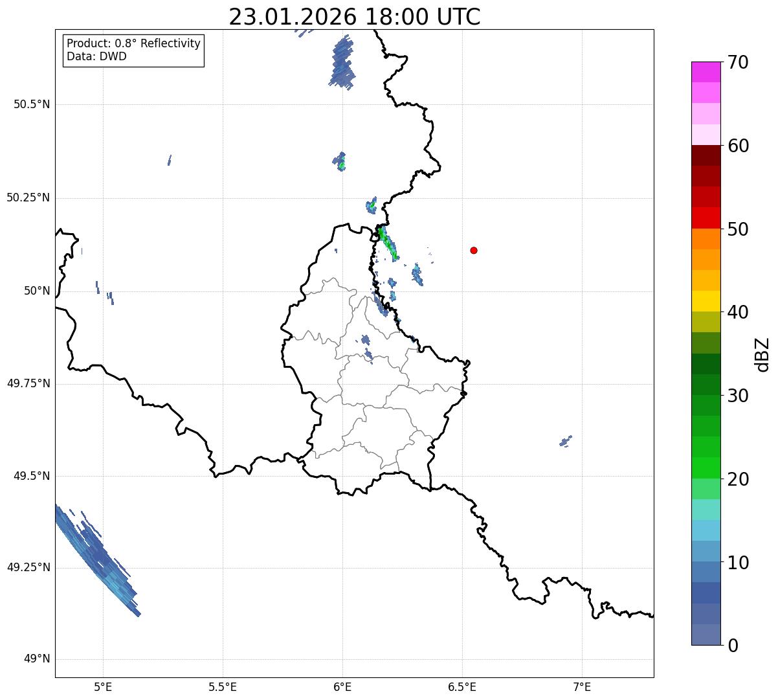
Task: Click the "dBZ" colorbar label
Action: (x=762, y=354)
